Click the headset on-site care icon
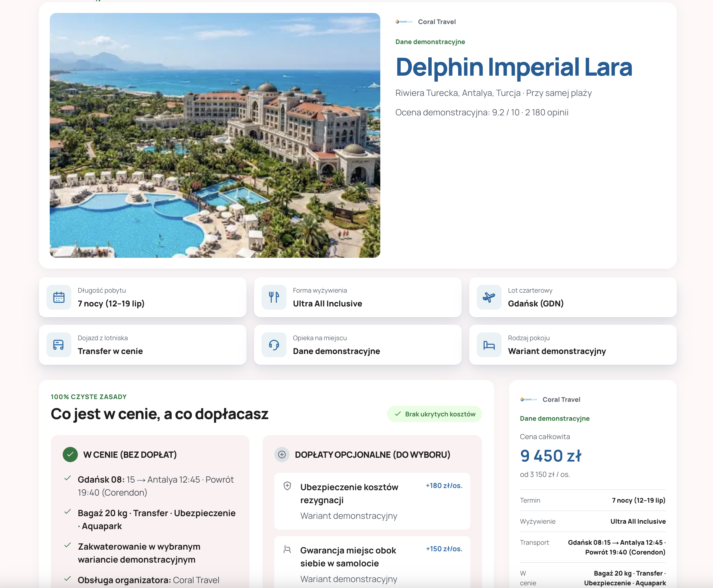 click(x=274, y=345)
